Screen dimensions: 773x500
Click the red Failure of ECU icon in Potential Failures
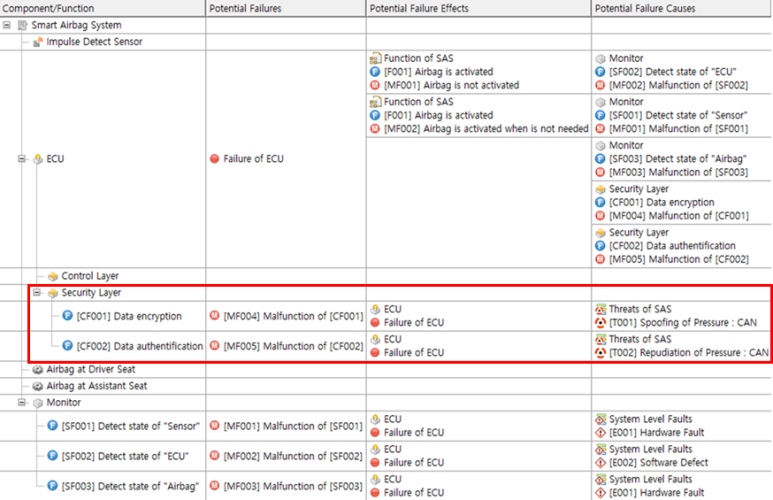(x=214, y=158)
